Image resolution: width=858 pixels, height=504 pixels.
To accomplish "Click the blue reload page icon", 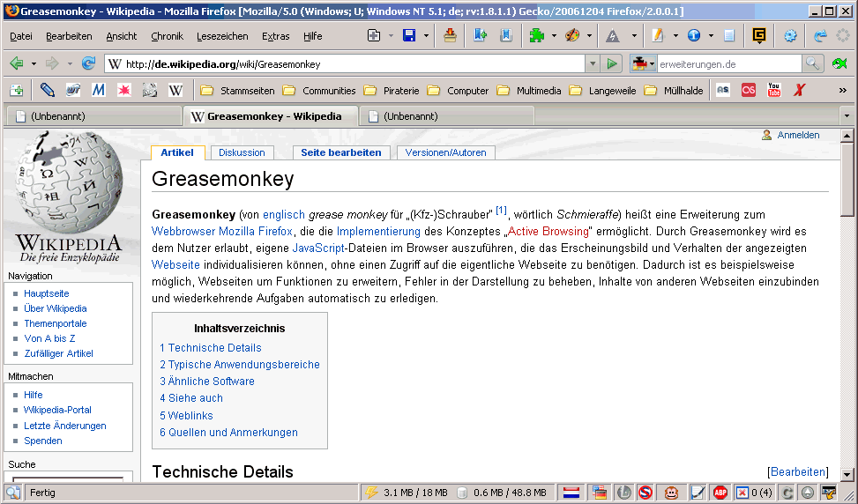I will tap(89, 64).
